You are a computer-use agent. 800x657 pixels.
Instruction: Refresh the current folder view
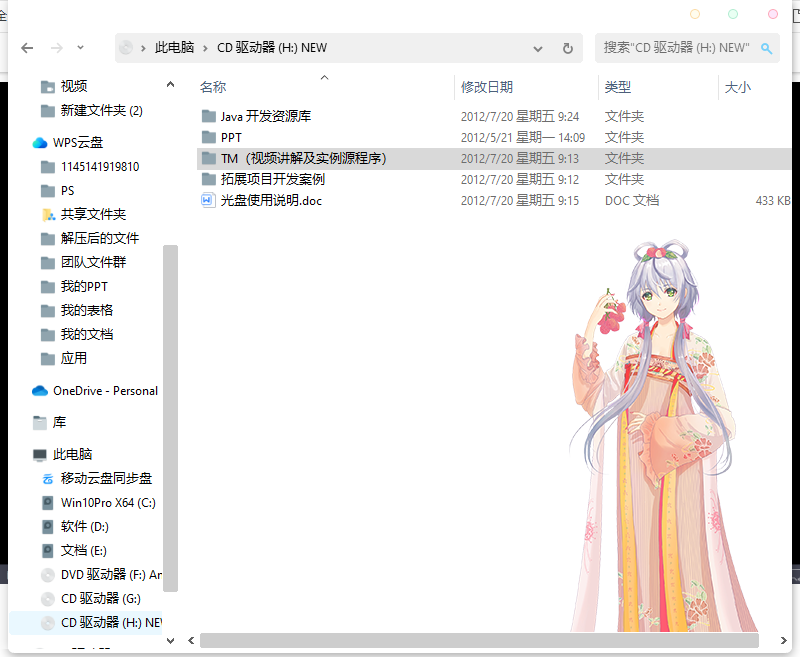pyautogui.click(x=567, y=48)
